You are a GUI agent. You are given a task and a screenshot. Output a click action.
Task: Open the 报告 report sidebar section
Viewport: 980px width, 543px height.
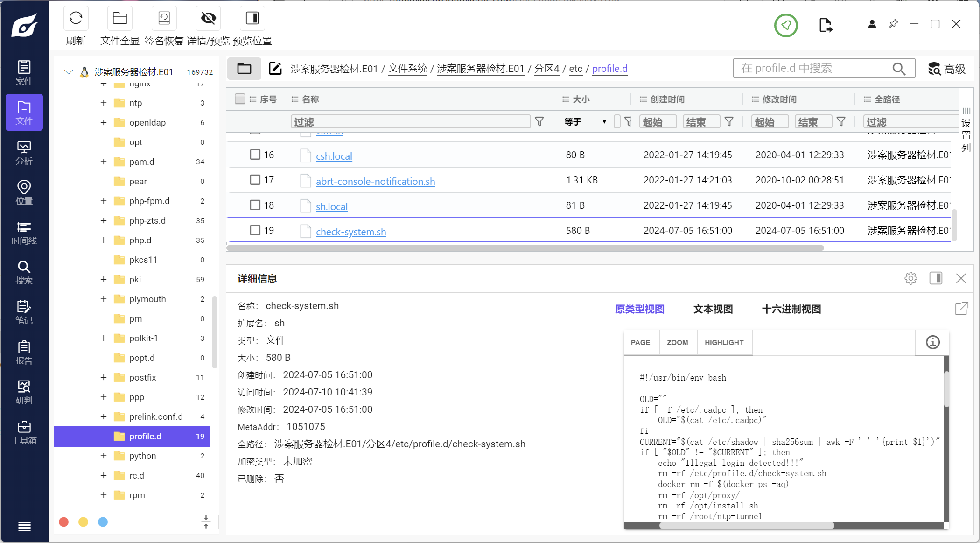(x=24, y=352)
